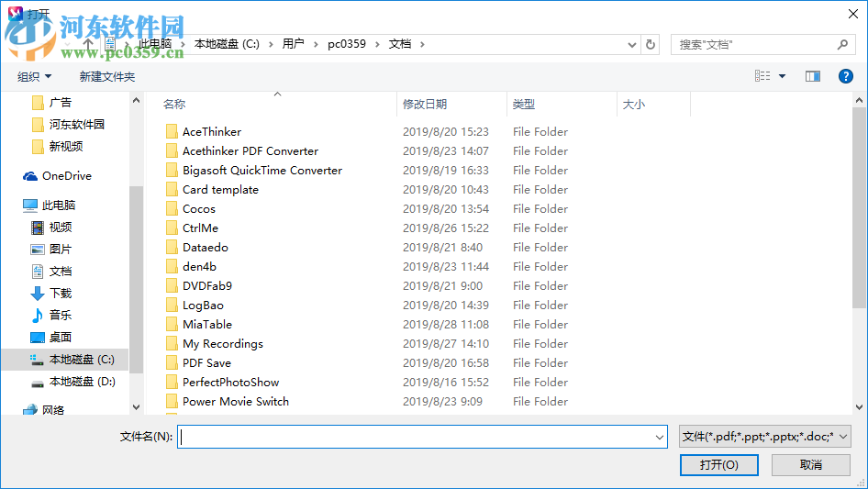Screen dimensions: 868x489
Task: Select PerfectPhotoShow folder
Action: click(231, 383)
